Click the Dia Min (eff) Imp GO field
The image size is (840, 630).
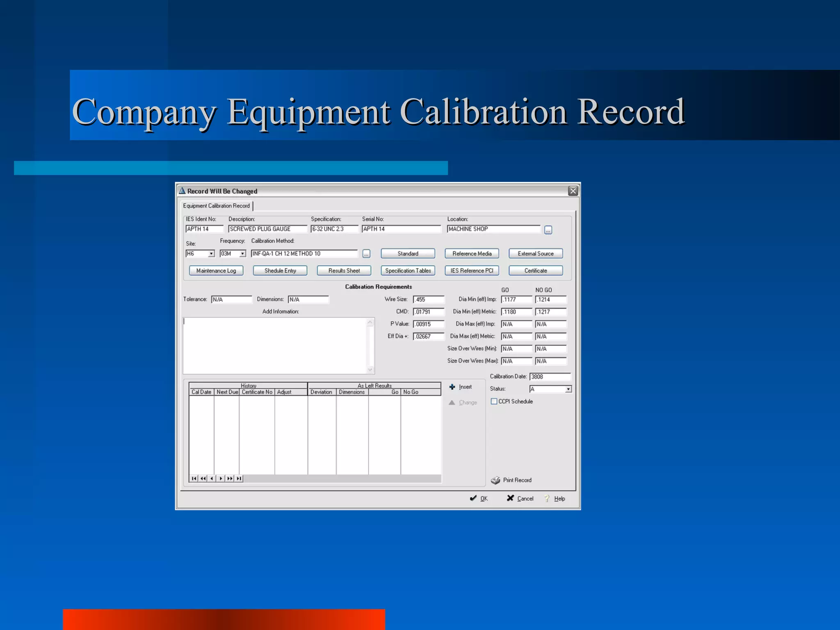[x=516, y=299]
